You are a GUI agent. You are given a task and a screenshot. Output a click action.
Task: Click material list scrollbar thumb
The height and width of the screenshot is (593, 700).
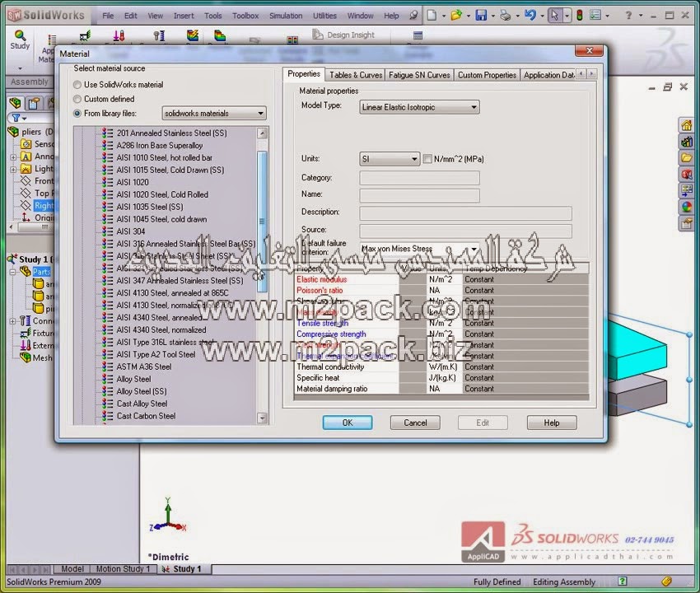262,221
